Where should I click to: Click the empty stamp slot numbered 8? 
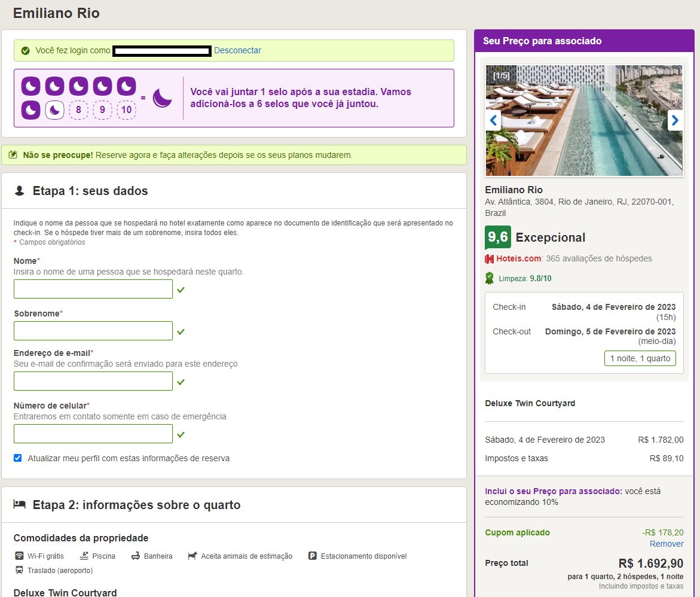tap(78, 109)
